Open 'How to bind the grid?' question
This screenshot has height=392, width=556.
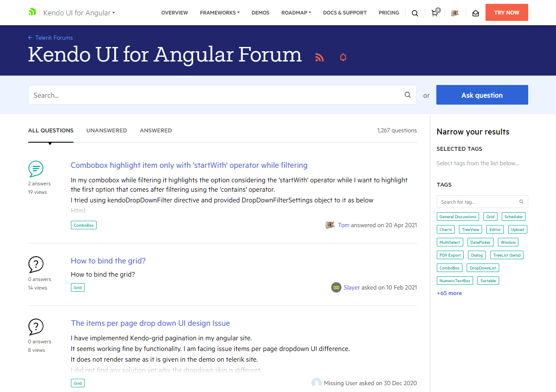point(108,261)
